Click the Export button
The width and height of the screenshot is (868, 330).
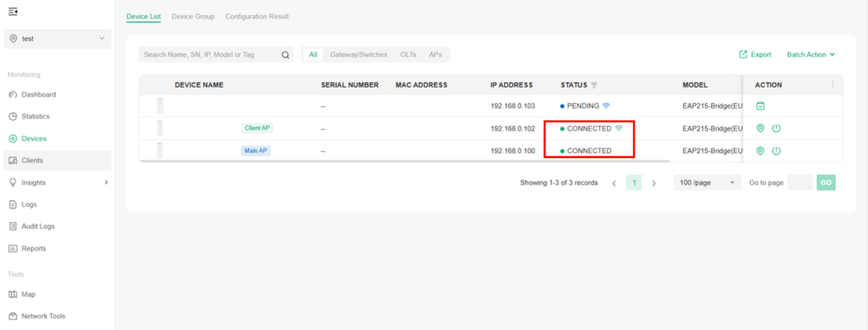pos(755,55)
